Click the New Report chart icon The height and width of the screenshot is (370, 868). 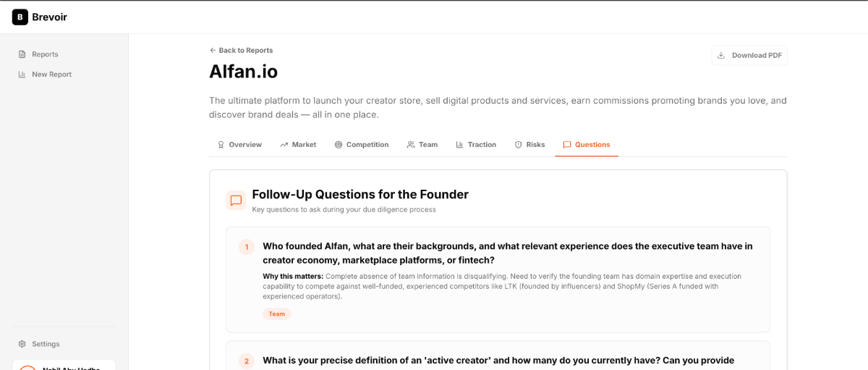(x=22, y=75)
